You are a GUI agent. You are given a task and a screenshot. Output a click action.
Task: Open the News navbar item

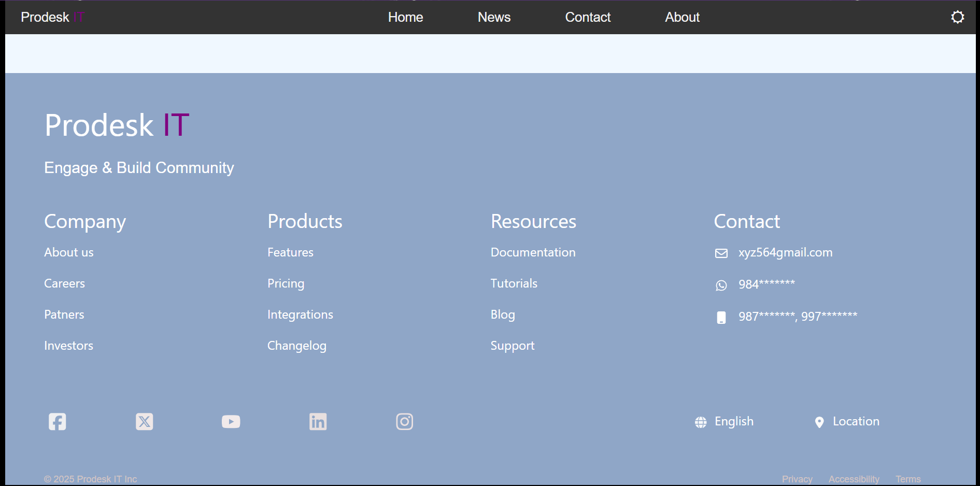coord(494,17)
